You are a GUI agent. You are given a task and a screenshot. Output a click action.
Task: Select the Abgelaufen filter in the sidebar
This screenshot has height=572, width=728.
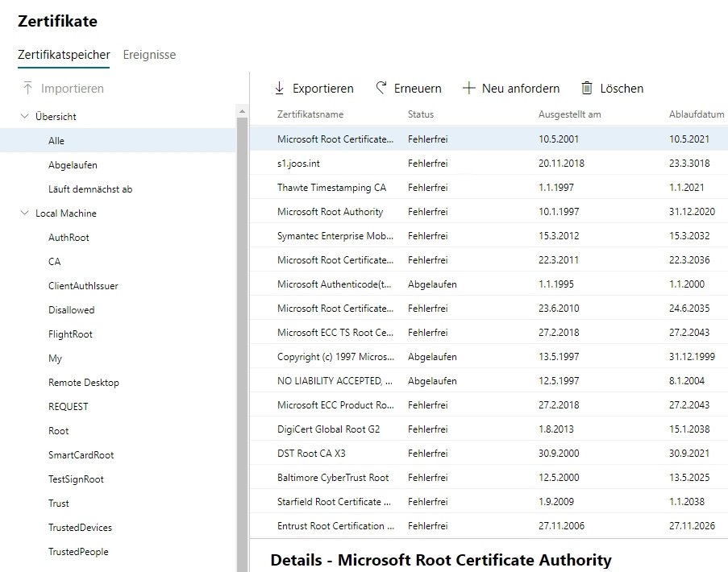pos(73,164)
